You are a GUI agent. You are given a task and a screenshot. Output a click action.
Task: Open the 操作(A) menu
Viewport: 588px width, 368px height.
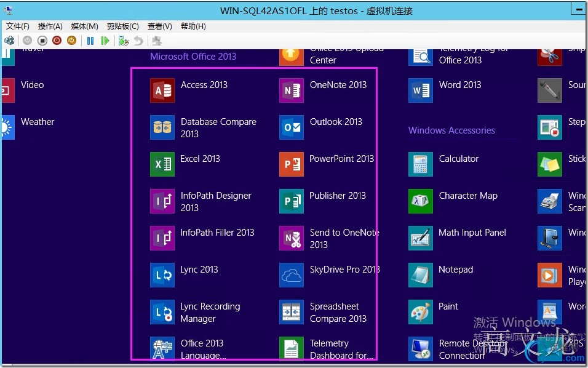click(50, 26)
